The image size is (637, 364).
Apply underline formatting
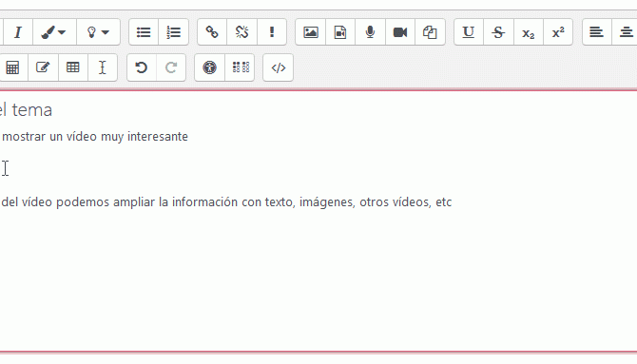[469, 32]
